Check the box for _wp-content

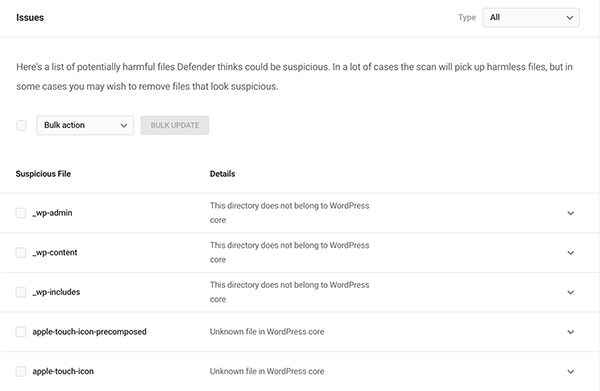tap(21, 253)
